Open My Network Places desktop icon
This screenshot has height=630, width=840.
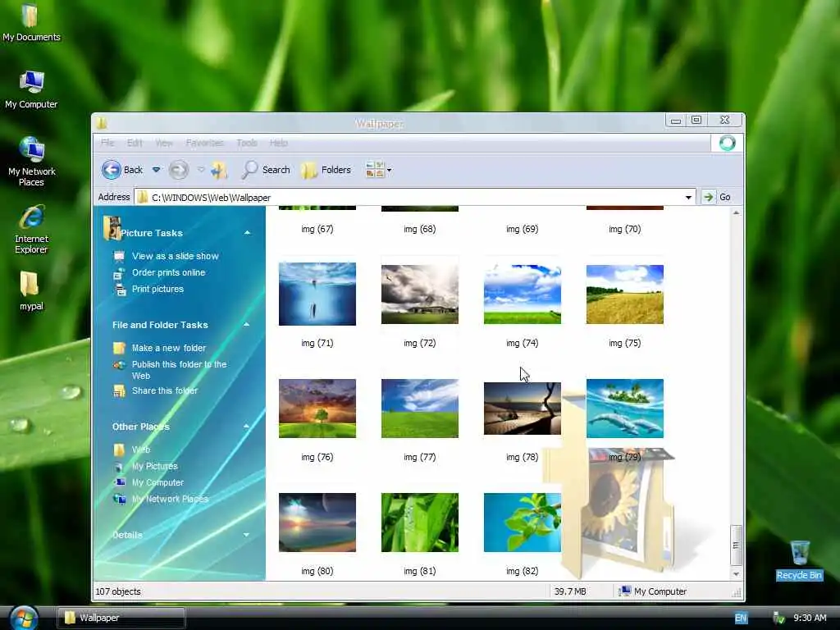31,162
